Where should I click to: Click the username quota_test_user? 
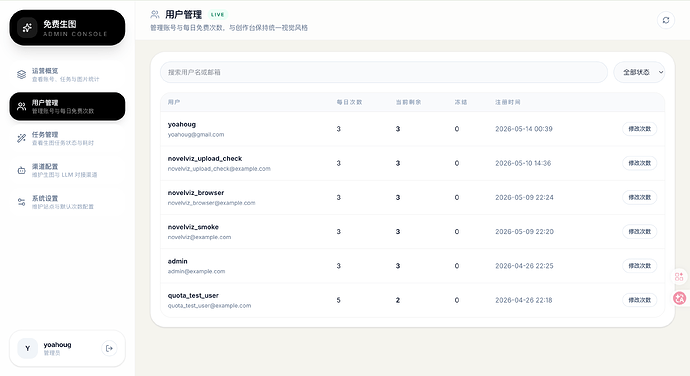tap(193, 295)
